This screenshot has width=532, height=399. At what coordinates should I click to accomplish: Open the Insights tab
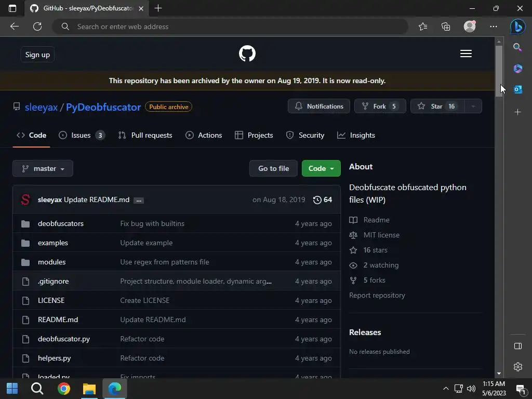coord(356,136)
